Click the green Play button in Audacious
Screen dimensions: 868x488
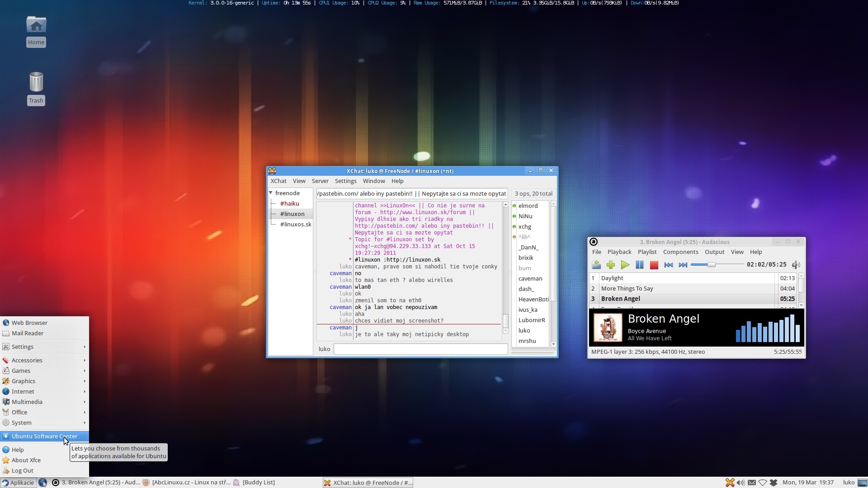(625, 265)
